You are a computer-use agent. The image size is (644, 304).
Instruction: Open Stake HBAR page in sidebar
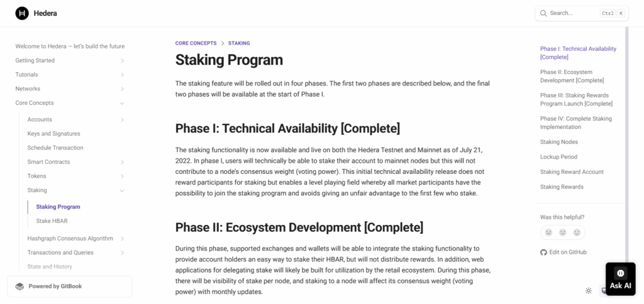point(52,220)
